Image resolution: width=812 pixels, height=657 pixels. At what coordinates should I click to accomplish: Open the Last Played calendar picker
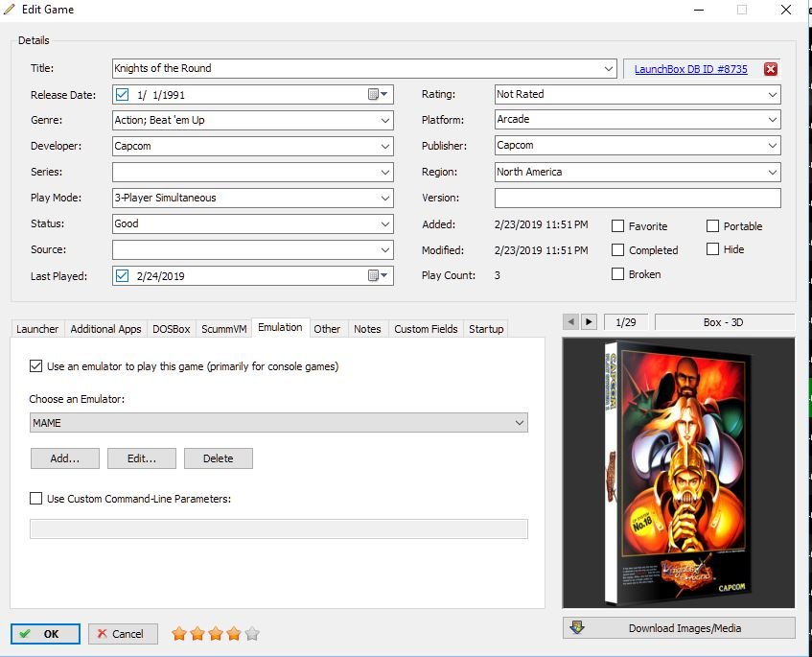[x=378, y=275]
